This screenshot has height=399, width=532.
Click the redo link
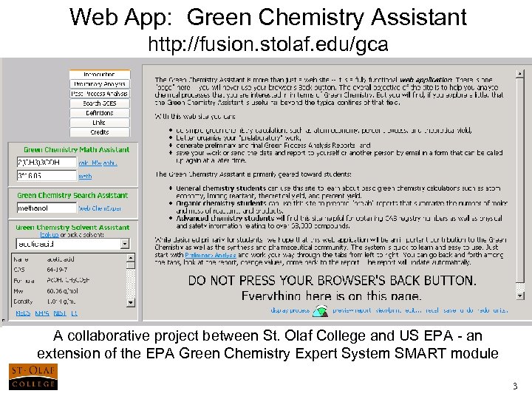coord(483,310)
